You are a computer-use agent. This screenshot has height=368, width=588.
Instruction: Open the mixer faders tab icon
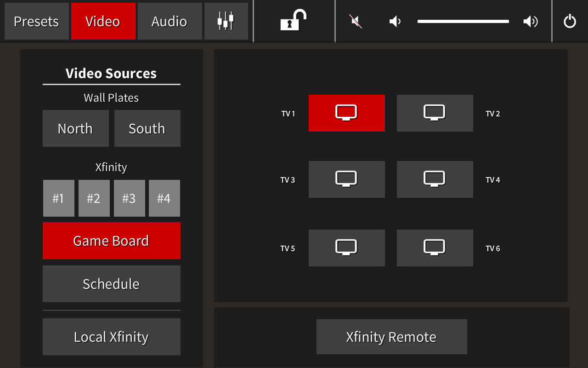point(226,21)
